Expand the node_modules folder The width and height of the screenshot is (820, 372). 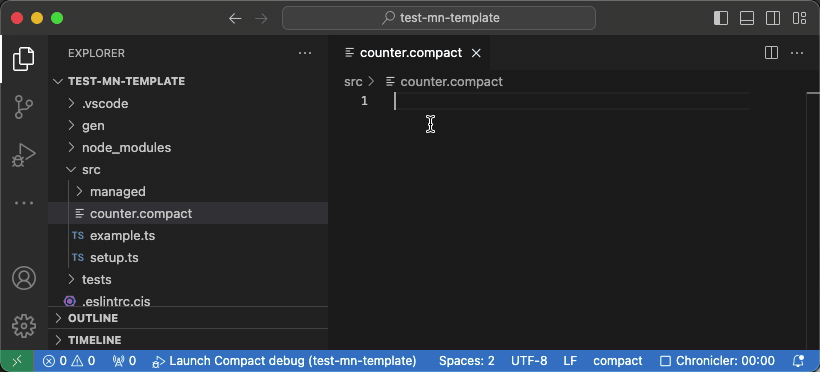click(x=188, y=148)
